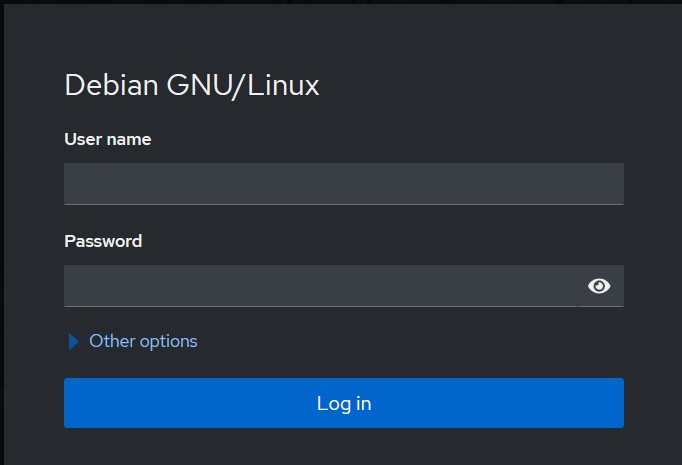Click the blue arrow beside Other options
The image size is (682, 465).
pos(74,341)
